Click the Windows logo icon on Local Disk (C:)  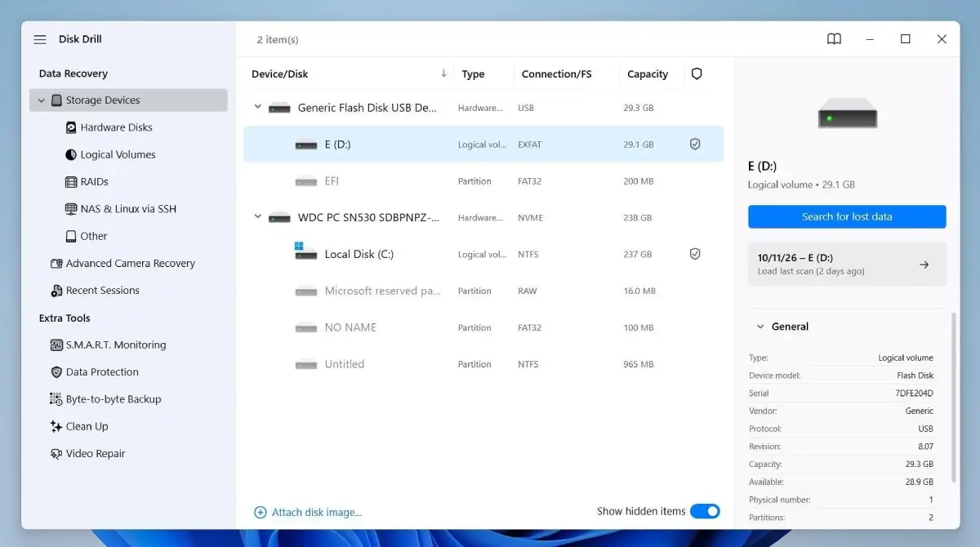pos(300,247)
